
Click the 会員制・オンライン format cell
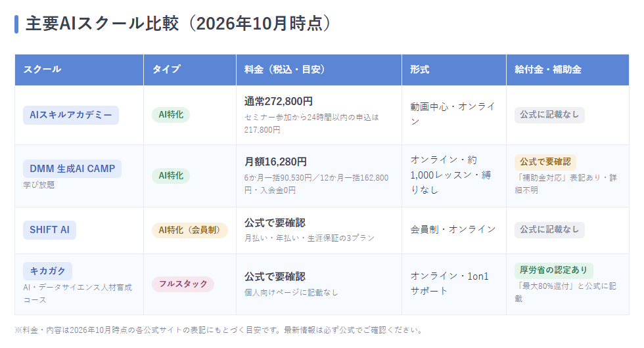coord(453,229)
